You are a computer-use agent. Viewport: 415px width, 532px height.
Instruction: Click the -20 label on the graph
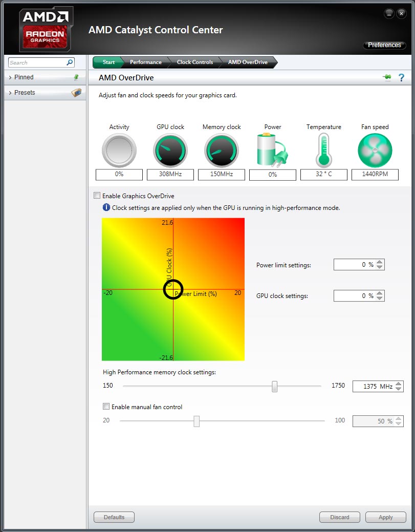click(108, 293)
